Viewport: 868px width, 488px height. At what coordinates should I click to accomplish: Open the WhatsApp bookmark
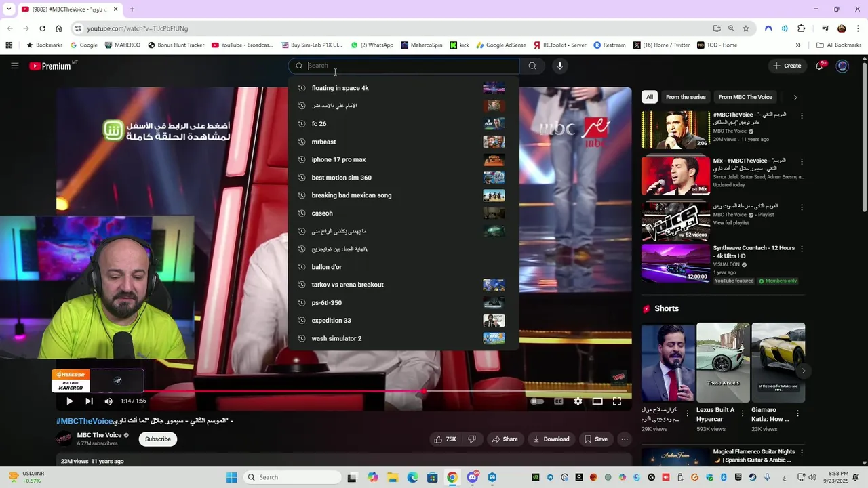[372, 45]
